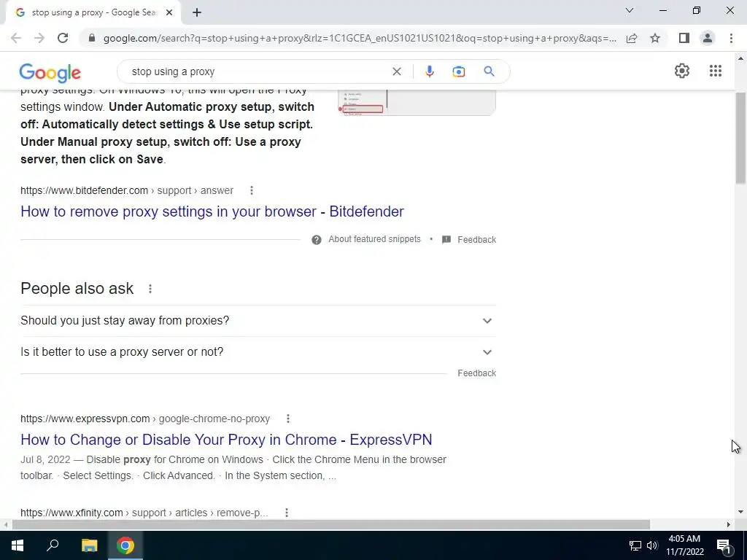Clear the search box with the X icon
Screen dimensions: 747x560
pos(396,71)
